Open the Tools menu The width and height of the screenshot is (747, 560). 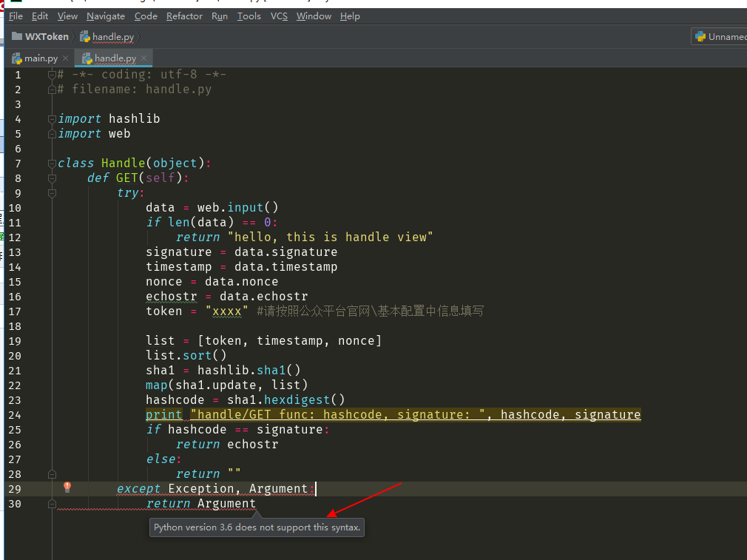[249, 16]
